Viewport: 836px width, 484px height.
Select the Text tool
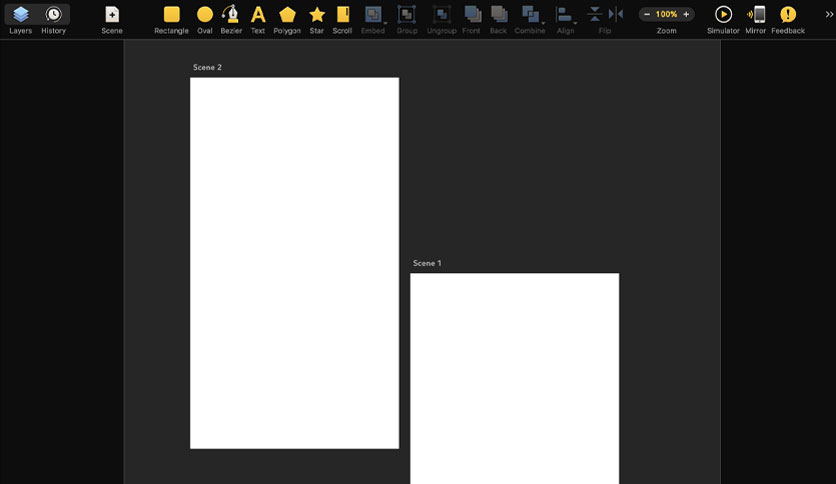258,20
